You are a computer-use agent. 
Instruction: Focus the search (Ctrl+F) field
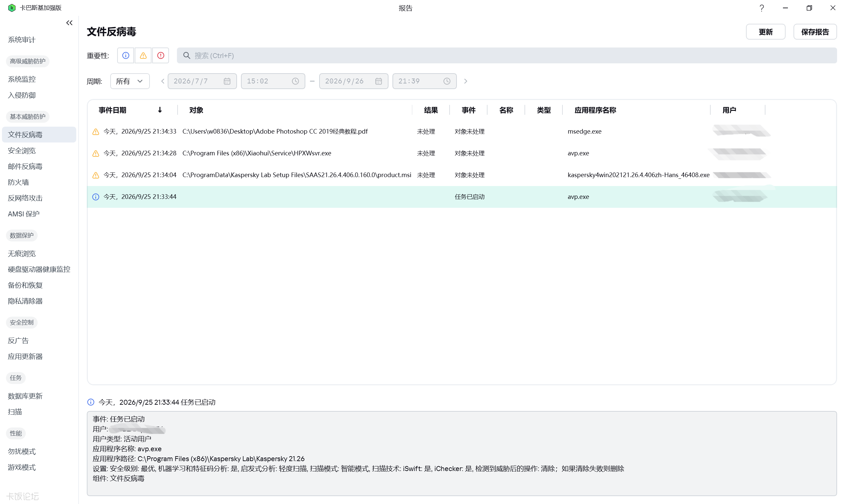pos(507,55)
